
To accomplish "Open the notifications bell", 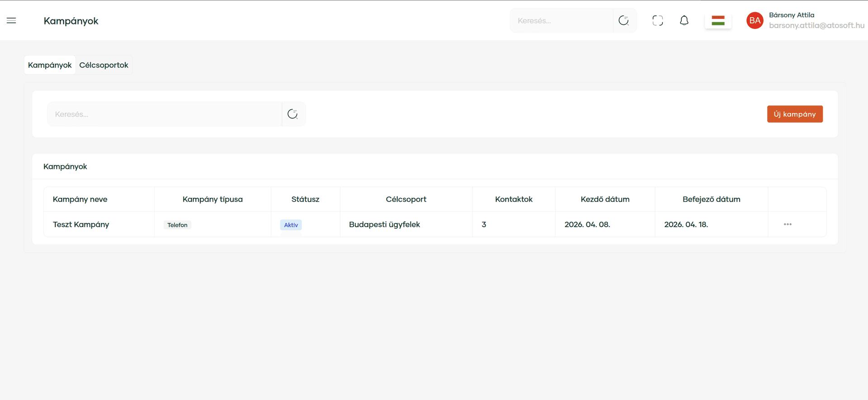I will [x=684, y=20].
